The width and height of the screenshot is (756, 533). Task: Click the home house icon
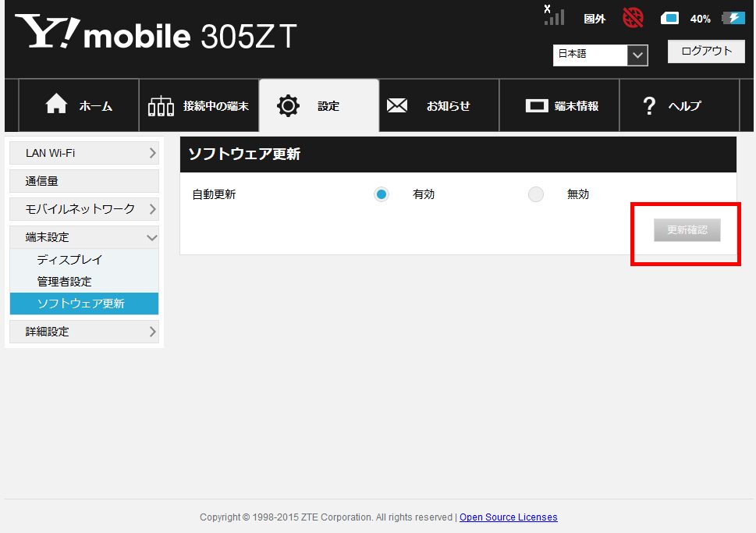pos(56,104)
